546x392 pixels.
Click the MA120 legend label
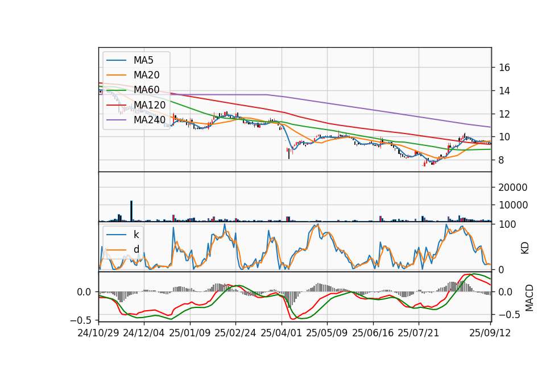(150, 105)
